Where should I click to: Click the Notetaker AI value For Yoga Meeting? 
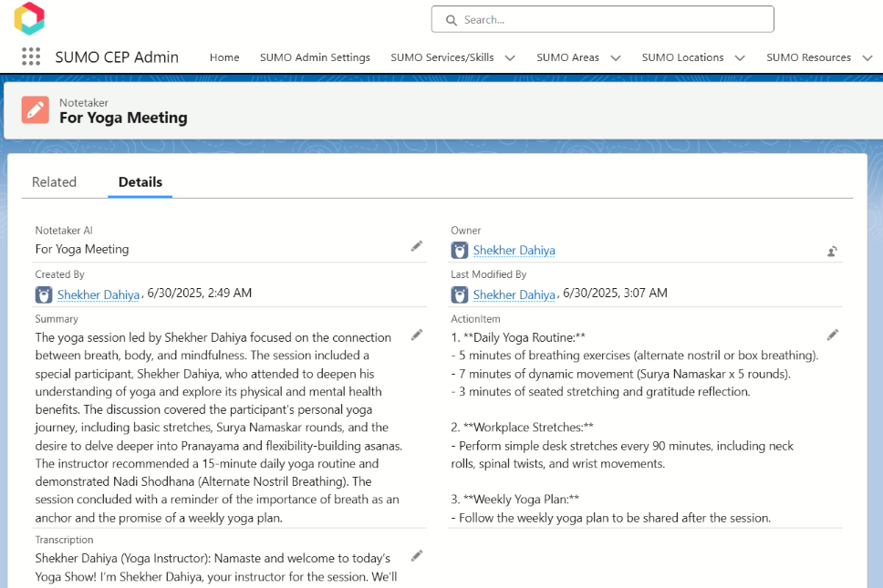(82, 249)
